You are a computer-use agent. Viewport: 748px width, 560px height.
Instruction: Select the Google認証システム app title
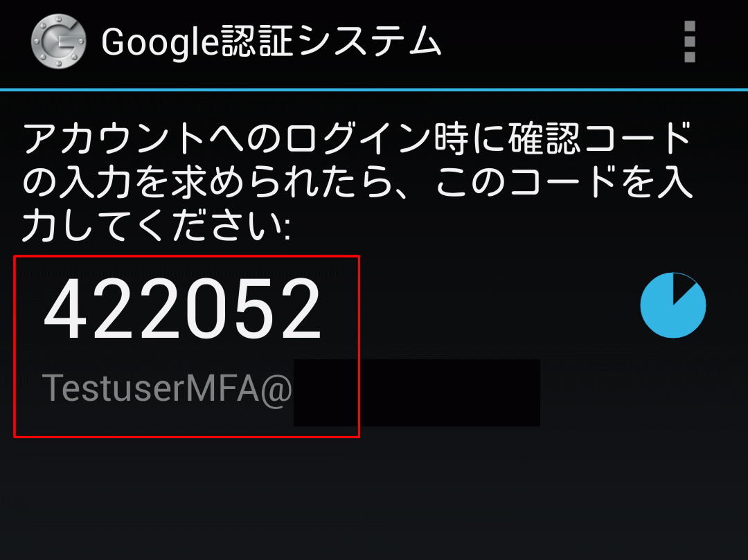pos(271,42)
